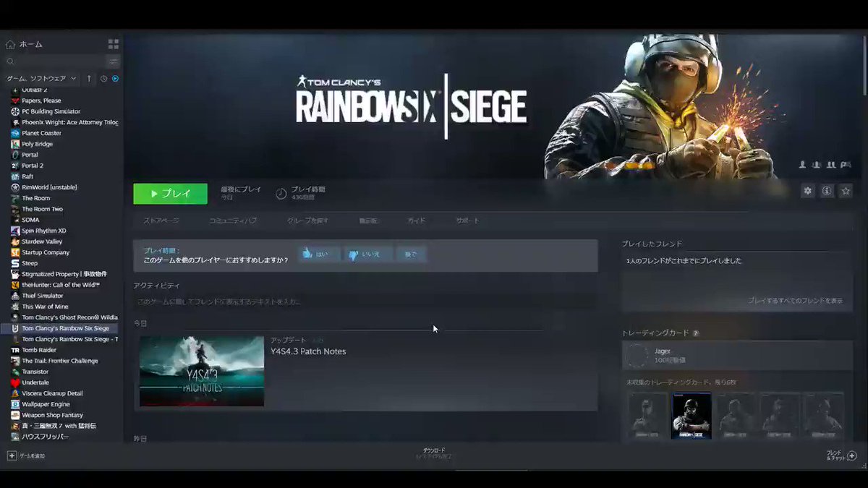
Task: Click the Stardew Valley icon
Action: tap(15, 241)
